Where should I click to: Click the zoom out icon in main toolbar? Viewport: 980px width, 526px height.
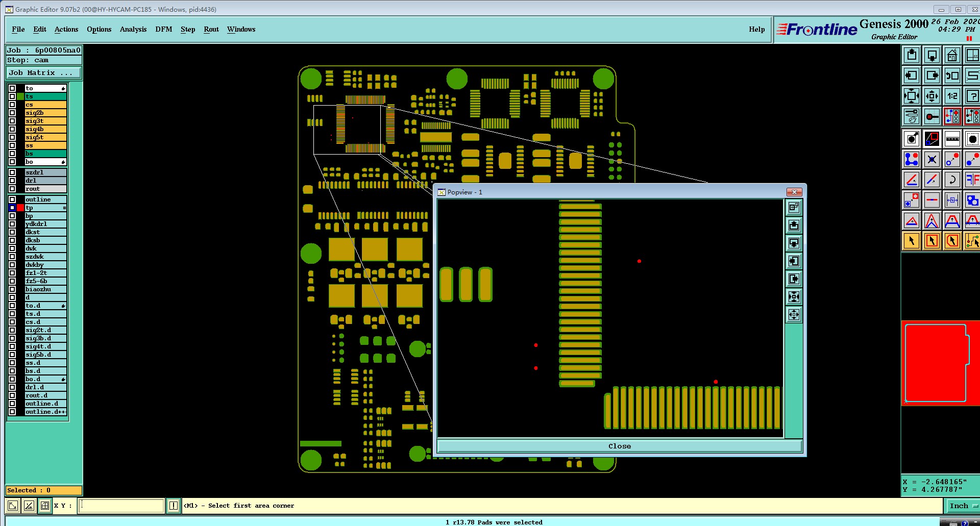click(932, 96)
